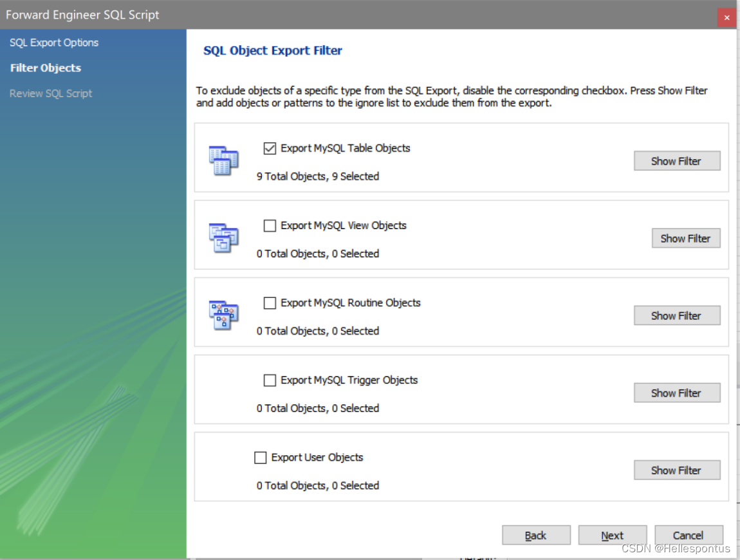This screenshot has height=560, width=740.
Task: Enable Export MySQL Trigger Objects checkbox
Action: tap(270, 380)
